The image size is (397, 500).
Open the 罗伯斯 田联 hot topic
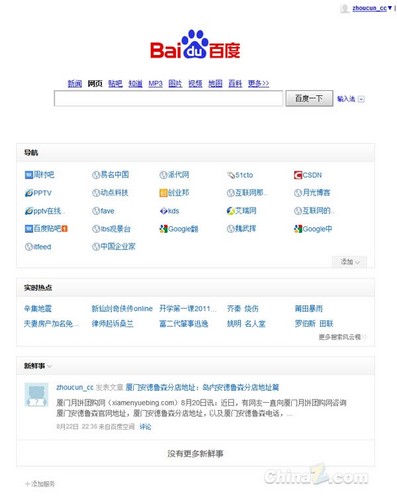tap(314, 324)
